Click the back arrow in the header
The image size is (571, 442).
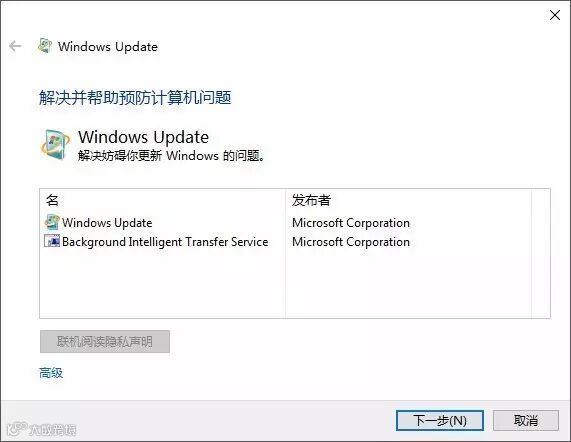(15, 46)
